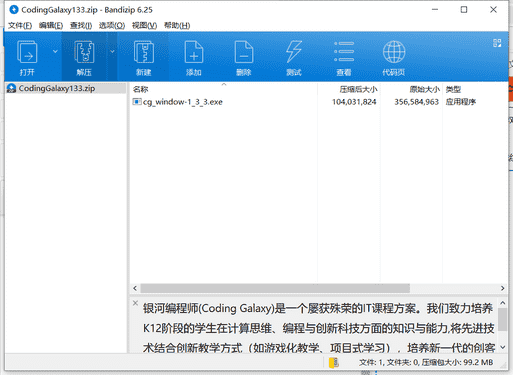
Task: Open the View (视图) menu
Action: click(x=144, y=25)
